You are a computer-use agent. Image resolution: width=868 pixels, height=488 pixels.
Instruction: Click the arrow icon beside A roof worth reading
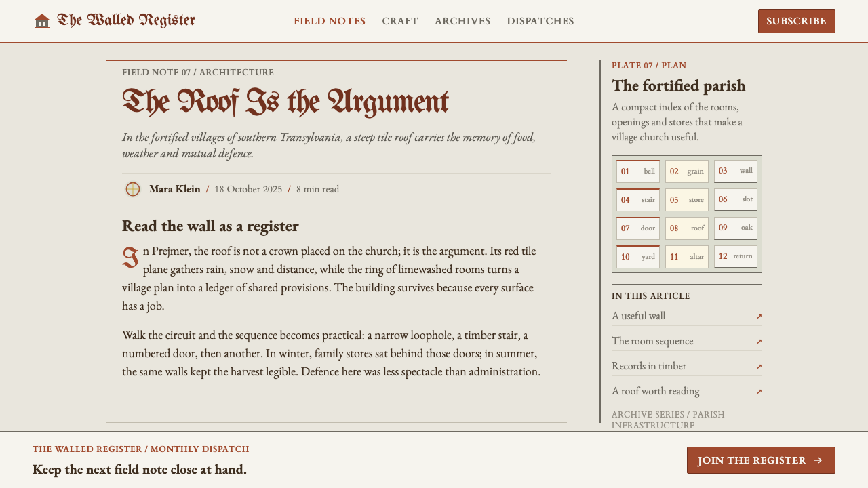[x=759, y=392]
